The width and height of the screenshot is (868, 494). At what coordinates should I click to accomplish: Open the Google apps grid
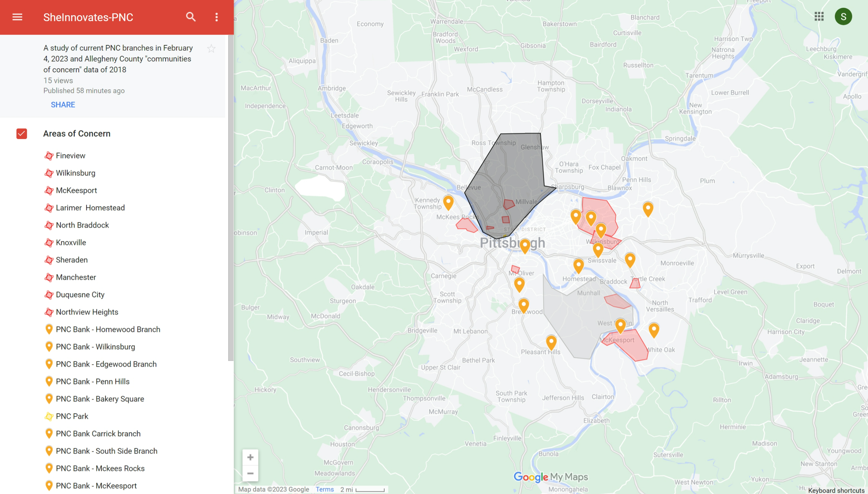(819, 17)
